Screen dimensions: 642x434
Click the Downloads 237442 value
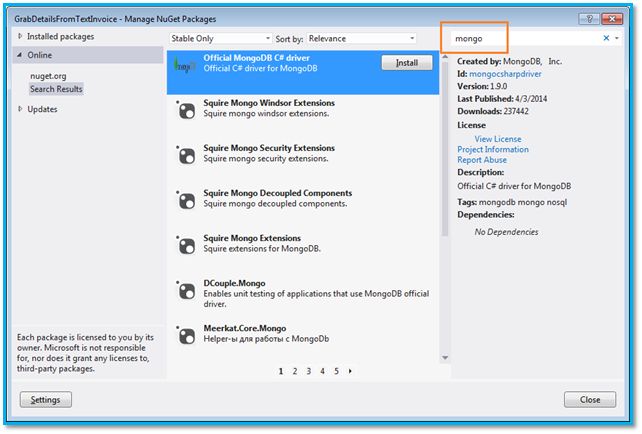pyautogui.click(x=516, y=111)
